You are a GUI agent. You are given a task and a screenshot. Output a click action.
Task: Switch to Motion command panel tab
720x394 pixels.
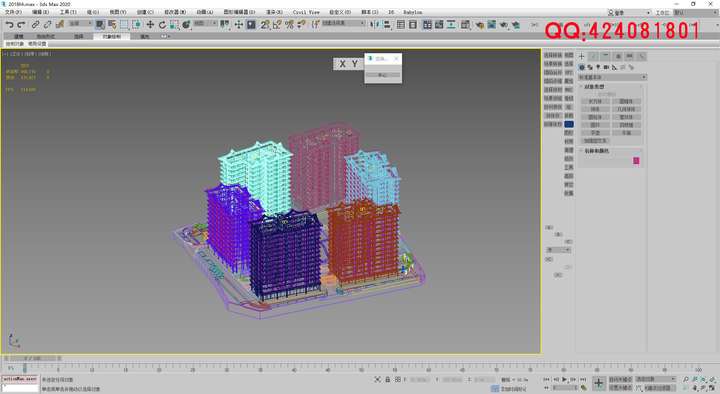pyautogui.click(x=618, y=56)
